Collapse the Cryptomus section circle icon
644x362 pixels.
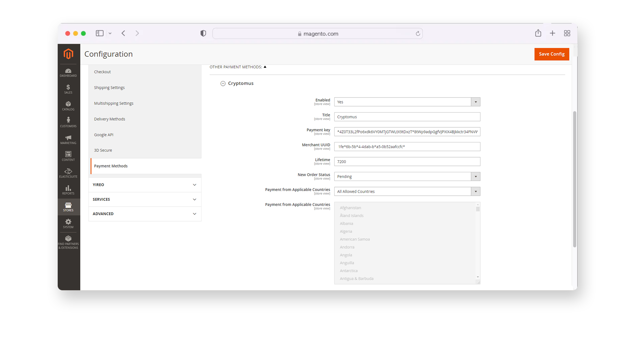pos(223,83)
